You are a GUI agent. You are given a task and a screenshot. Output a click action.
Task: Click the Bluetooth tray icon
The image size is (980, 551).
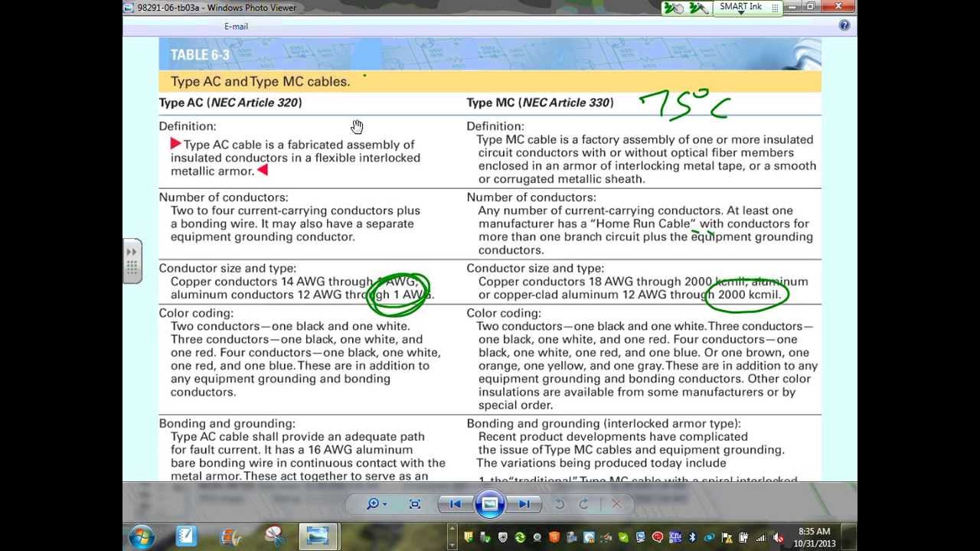click(692, 537)
